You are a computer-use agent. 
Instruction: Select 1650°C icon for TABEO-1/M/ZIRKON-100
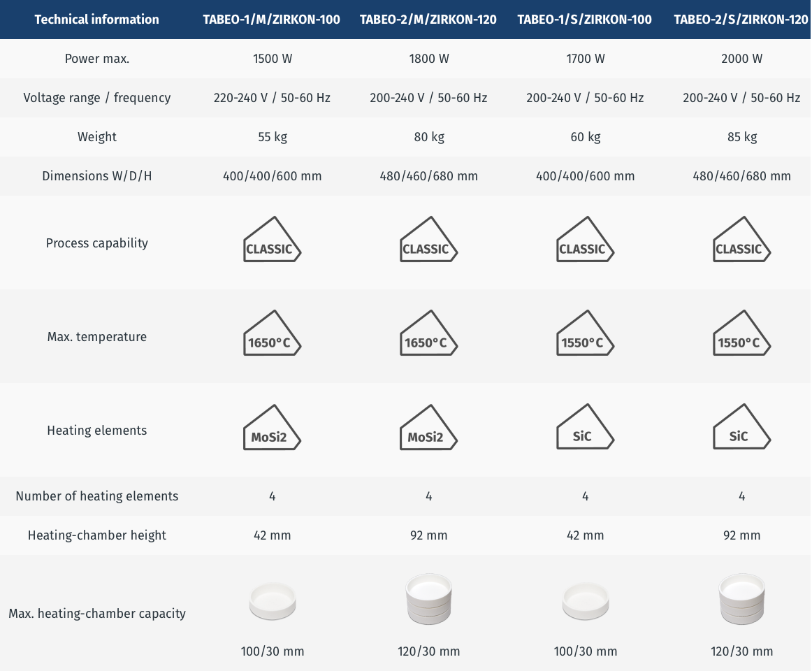tap(272, 335)
